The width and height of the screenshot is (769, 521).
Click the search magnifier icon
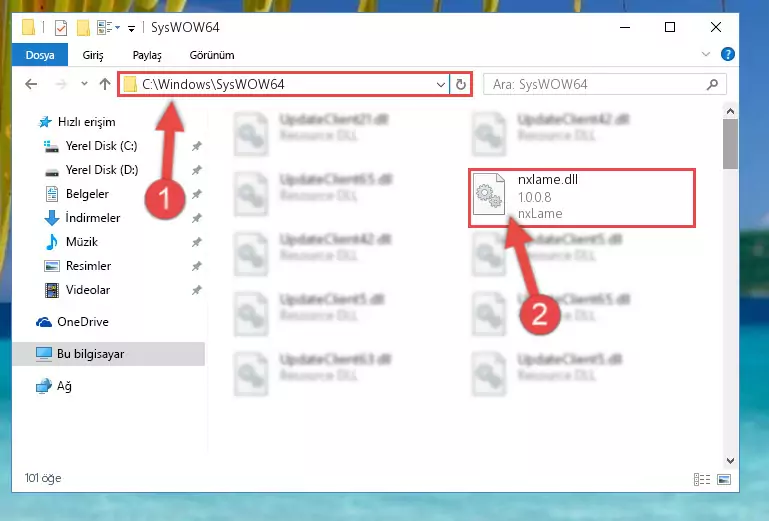(712, 84)
